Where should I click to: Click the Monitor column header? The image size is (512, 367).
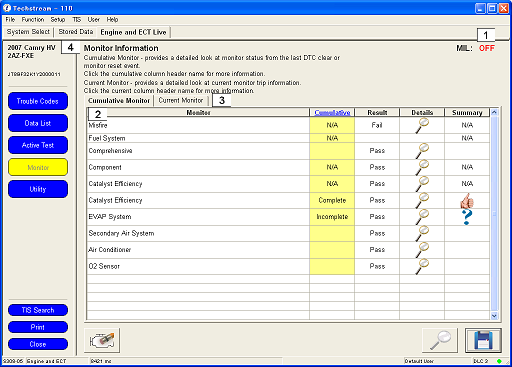pyautogui.click(x=198, y=113)
